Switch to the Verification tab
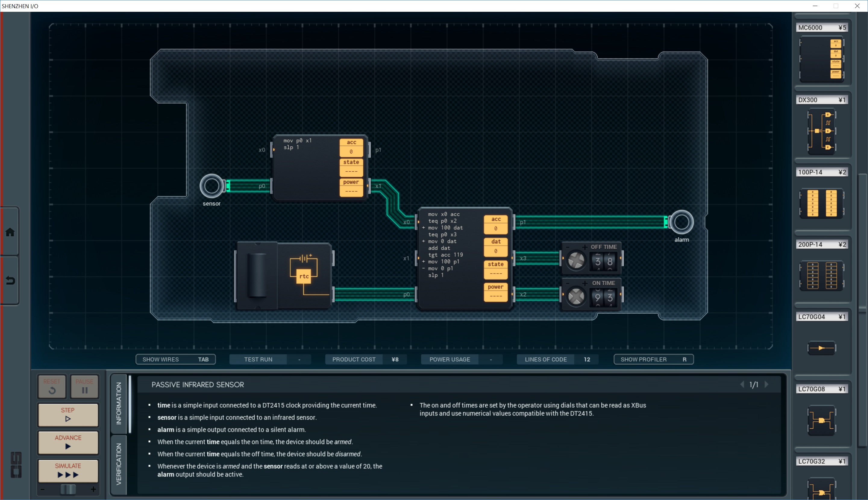 coord(119,464)
